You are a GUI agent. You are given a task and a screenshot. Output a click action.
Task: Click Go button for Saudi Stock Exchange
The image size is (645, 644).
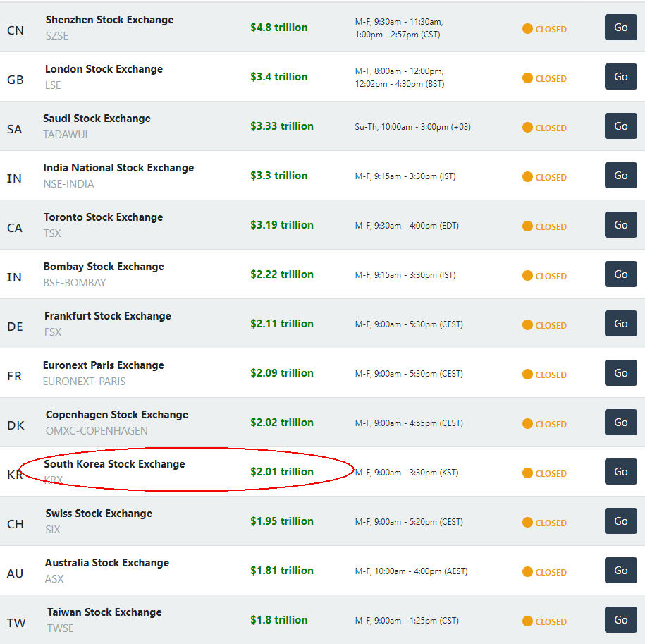click(620, 126)
